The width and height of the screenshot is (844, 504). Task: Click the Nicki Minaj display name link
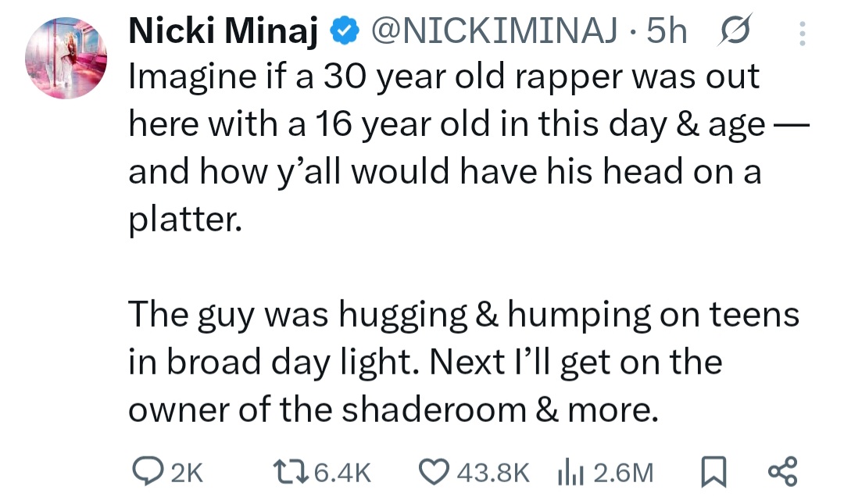(x=227, y=31)
